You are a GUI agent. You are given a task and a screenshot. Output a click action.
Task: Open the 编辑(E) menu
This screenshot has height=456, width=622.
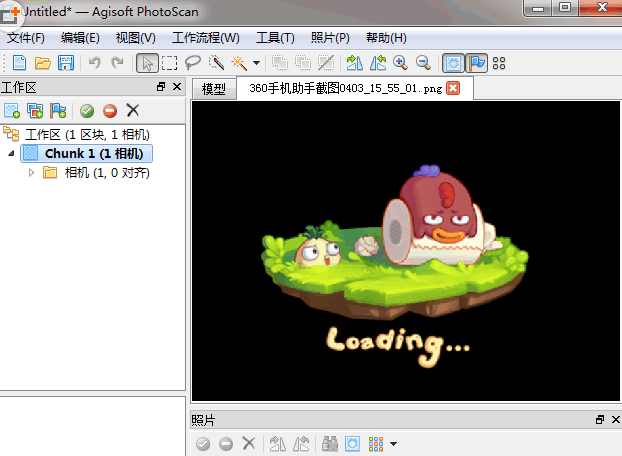point(80,38)
